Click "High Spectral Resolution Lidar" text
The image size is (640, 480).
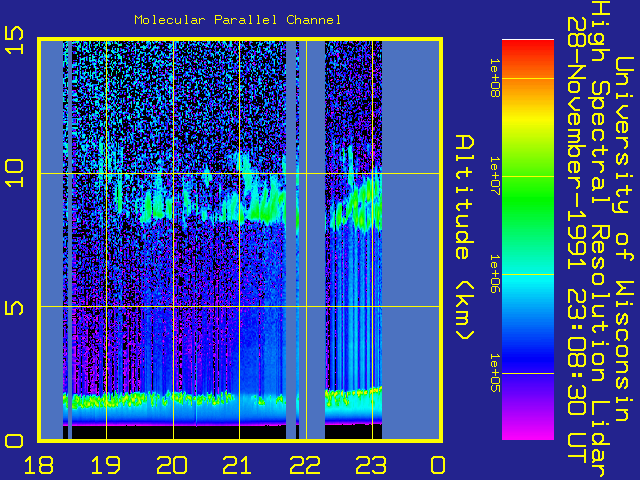(600, 241)
